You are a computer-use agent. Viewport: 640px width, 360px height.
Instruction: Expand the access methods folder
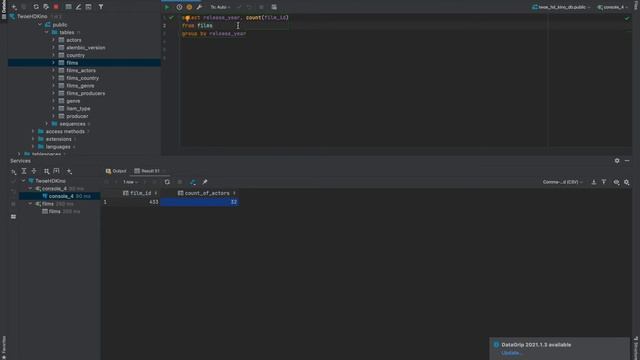click(33, 131)
